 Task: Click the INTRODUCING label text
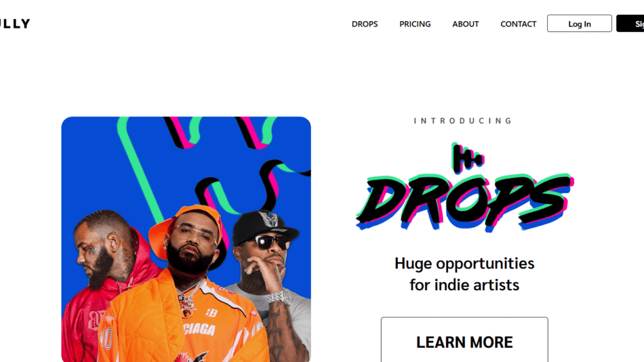click(x=464, y=121)
